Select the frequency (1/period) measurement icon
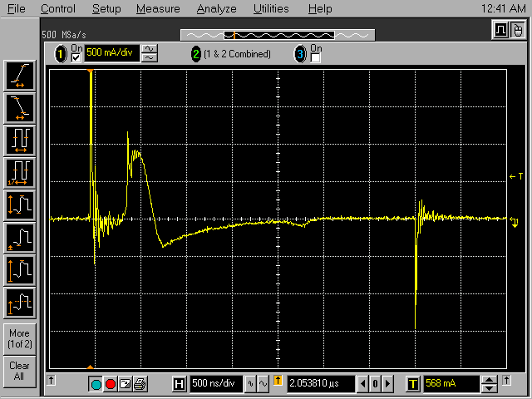 click(x=20, y=174)
